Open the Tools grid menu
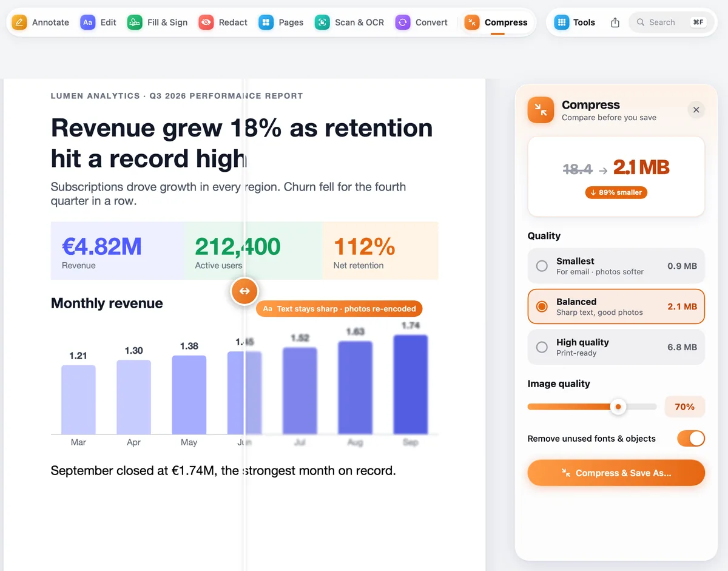The image size is (728, 571). pos(575,22)
